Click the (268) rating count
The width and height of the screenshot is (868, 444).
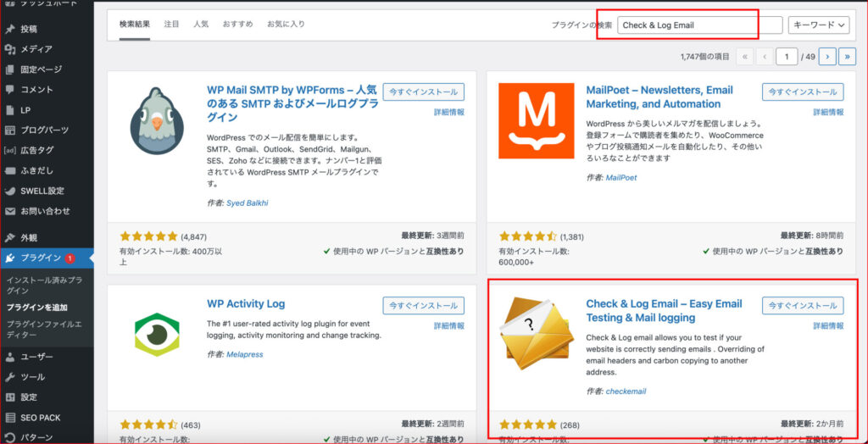(570, 425)
